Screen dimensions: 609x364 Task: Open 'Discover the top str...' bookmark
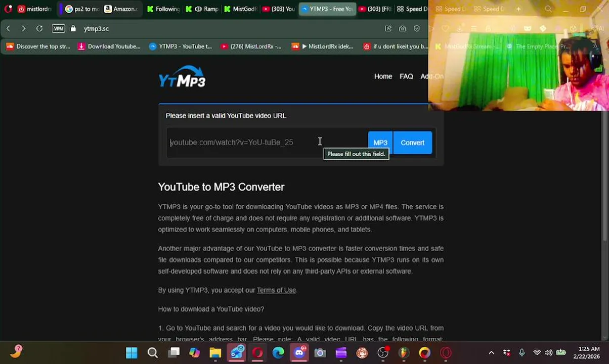pos(38,47)
